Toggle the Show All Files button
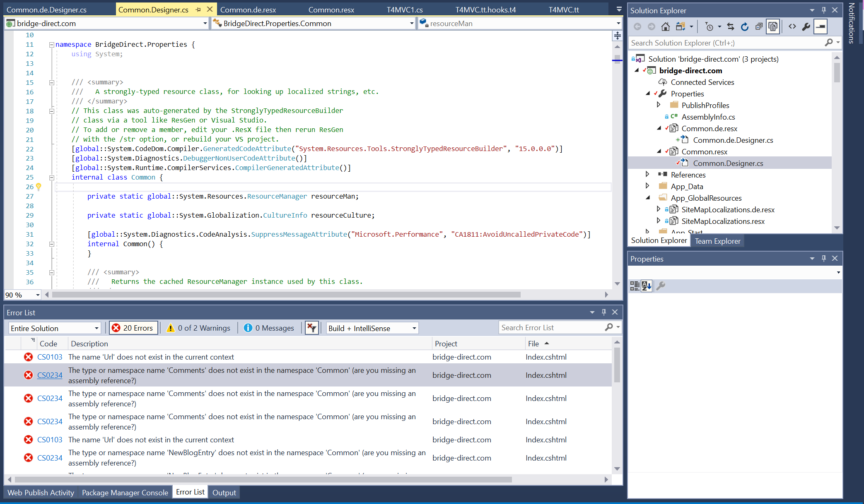Viewport: 864px width, 504px height. (x=773, y=27)
